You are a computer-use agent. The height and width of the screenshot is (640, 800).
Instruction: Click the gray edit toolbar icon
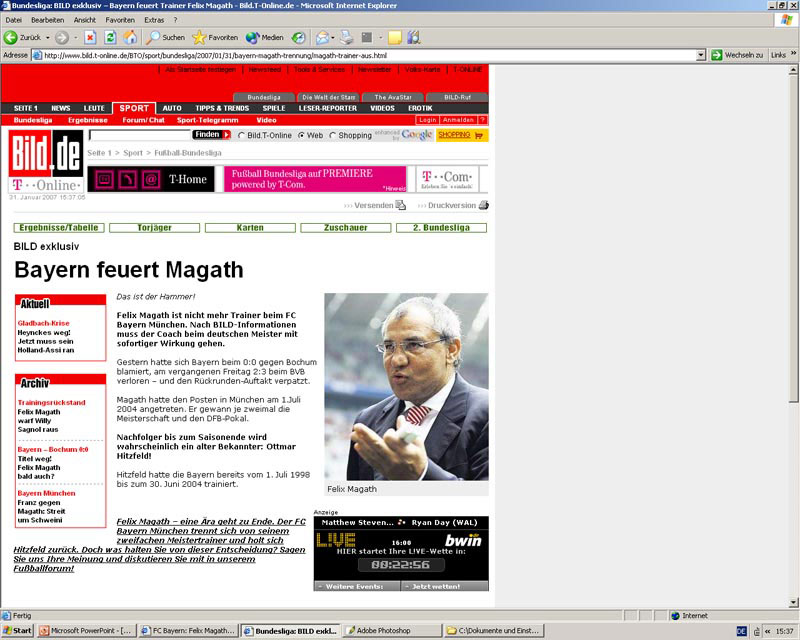click(x=367, y=37)
